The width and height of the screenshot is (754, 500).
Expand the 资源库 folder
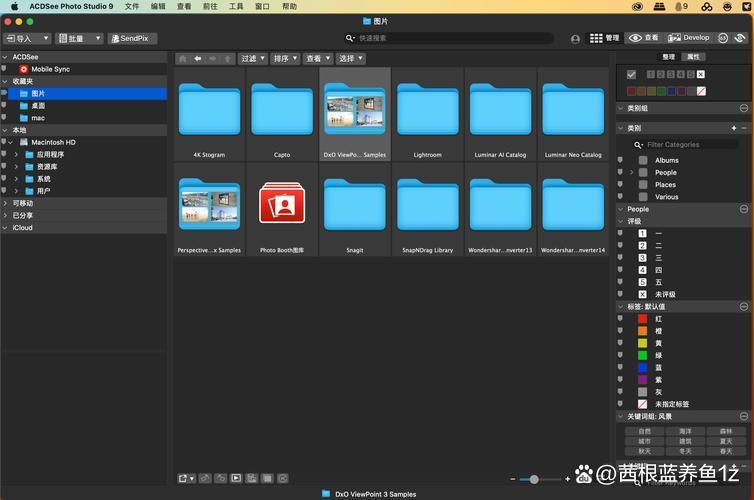pyautogui.click(x=16, y=167)
